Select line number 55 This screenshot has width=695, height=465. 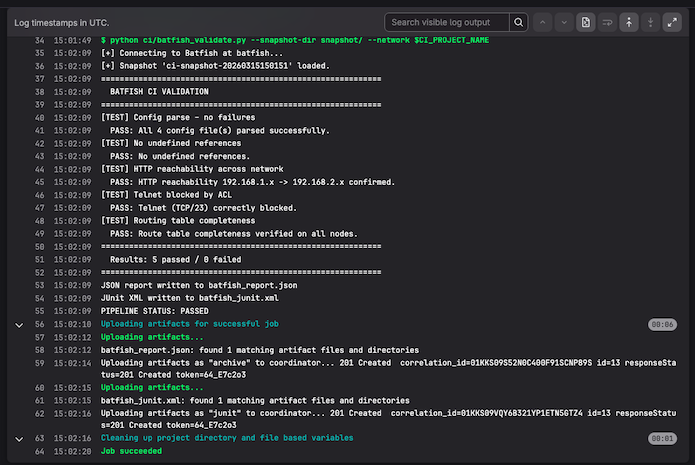tap(39, 311)
